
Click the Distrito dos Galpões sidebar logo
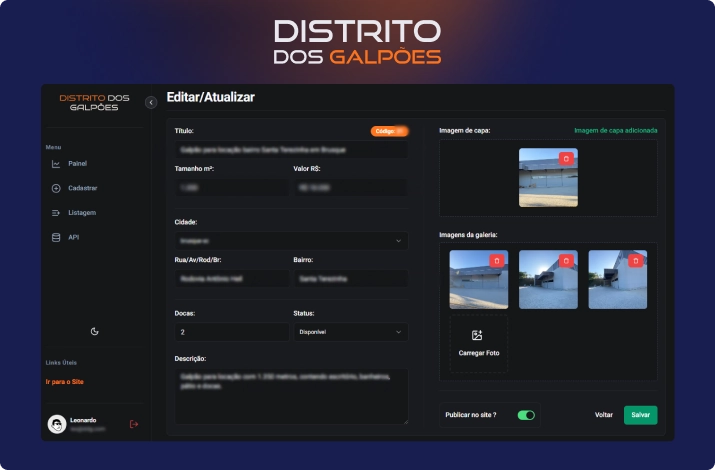pos(94,103)
